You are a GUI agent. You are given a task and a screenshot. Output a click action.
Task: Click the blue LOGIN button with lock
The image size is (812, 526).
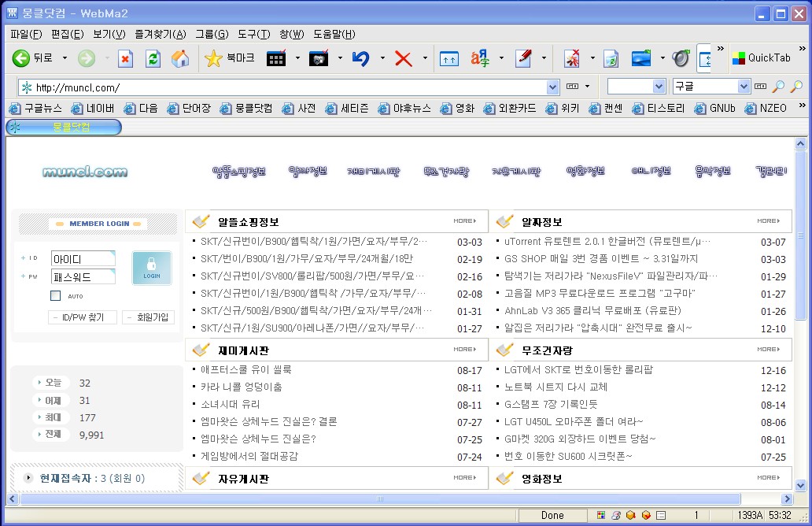tap(152, 268)
